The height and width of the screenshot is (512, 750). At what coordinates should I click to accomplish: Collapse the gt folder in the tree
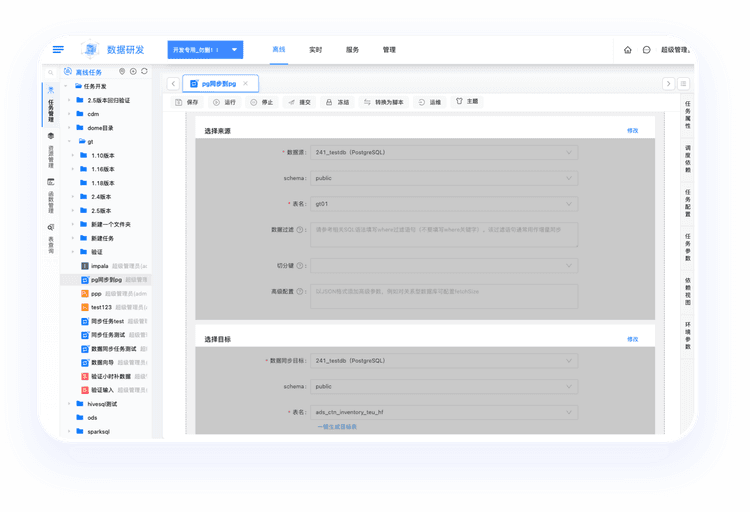coord(69,142)
